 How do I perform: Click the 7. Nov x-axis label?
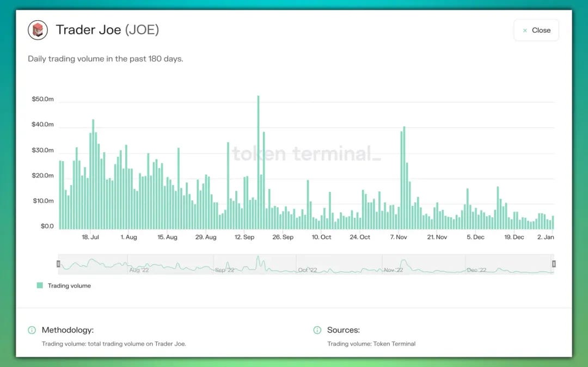click(399, 237)
